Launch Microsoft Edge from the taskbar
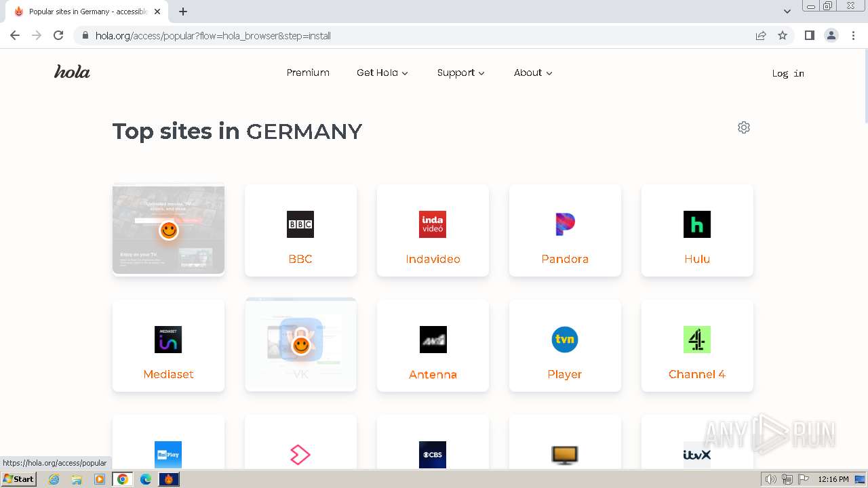This screenshot has height=488, width=868. [146, 479]
